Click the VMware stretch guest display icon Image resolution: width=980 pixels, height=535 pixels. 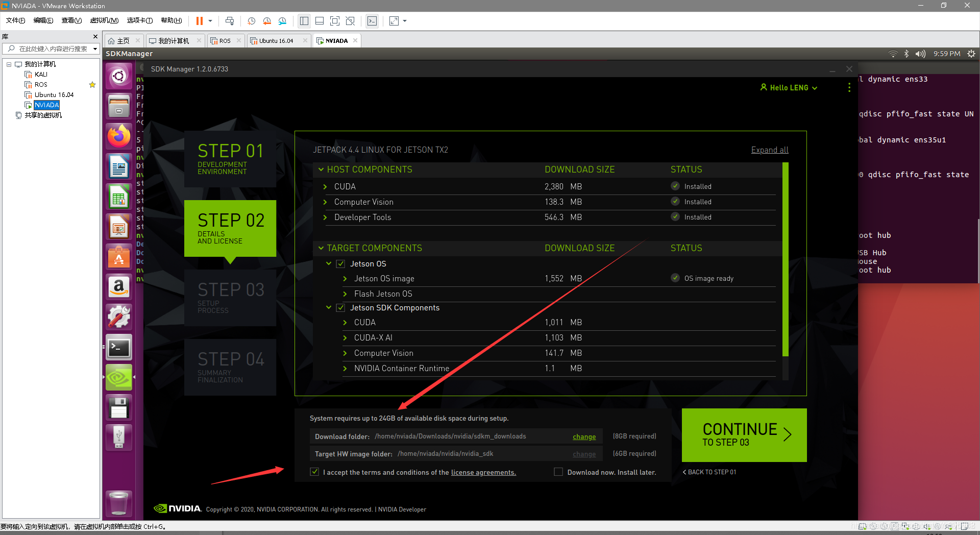coord(394,21)
